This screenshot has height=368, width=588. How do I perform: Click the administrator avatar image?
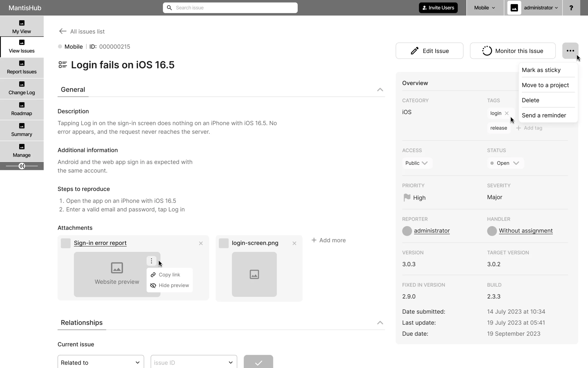click(514, 8)
